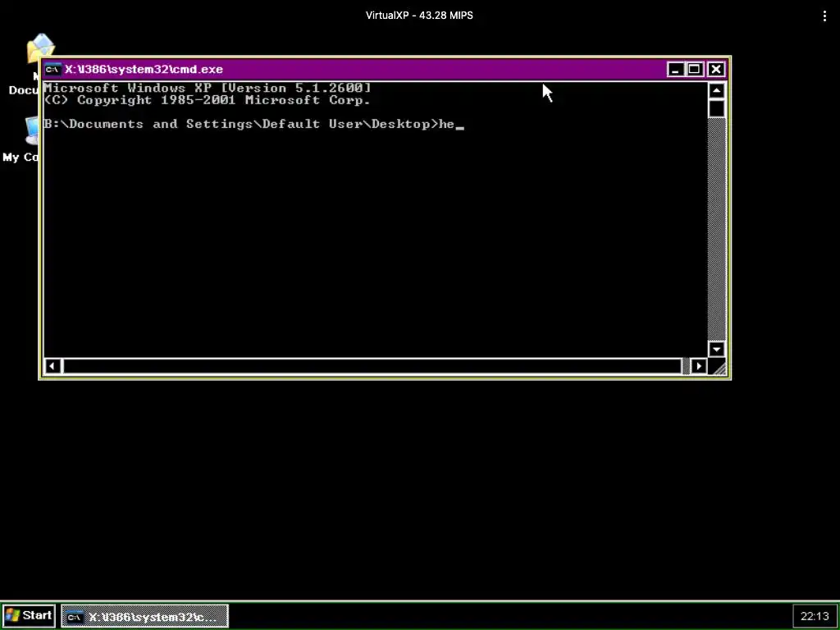Click the horizontal scrollbar right arrow
The width and height of the screenshot is (840, 630).
pyautogui.click(x=698, y=366)
